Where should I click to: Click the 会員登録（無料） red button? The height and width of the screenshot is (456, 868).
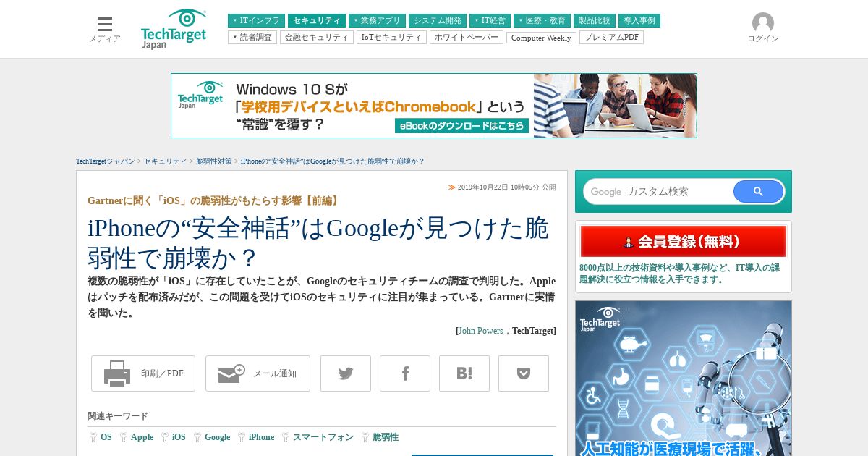pyautogui.click(x=683, y=242)
